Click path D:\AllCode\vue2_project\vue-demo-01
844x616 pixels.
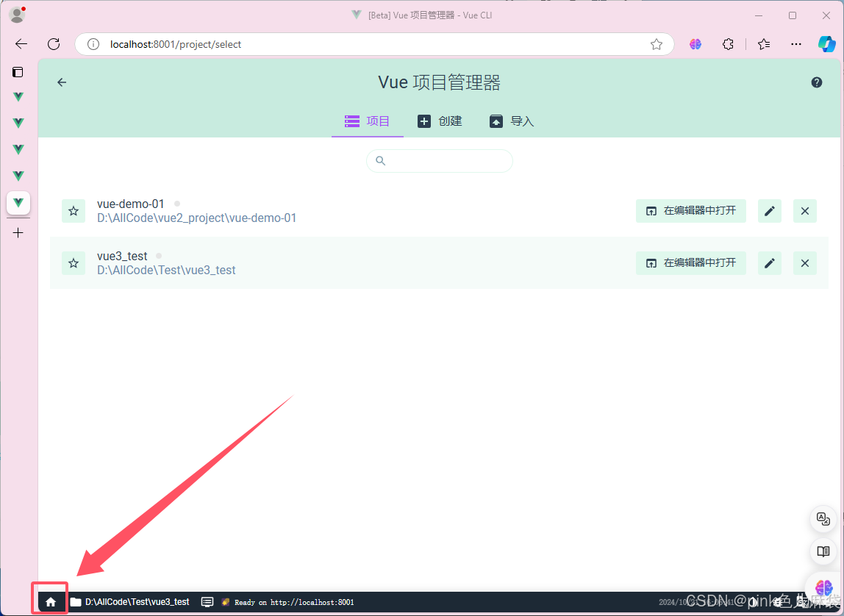pyautogui.click(x=196, y=218)
